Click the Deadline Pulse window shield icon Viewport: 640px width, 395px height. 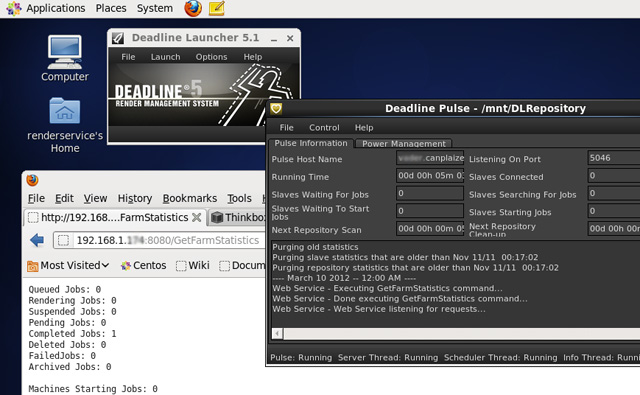[276, 109]
